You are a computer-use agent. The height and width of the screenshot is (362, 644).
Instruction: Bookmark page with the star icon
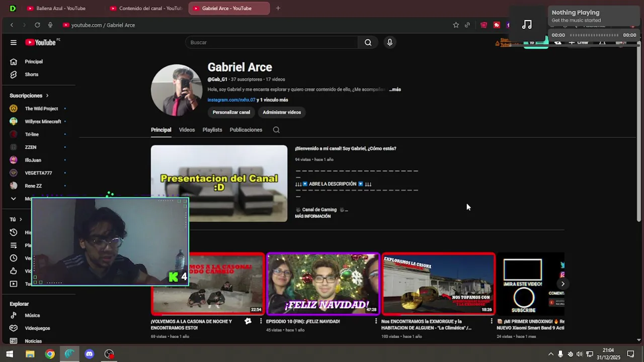point(456,25)
